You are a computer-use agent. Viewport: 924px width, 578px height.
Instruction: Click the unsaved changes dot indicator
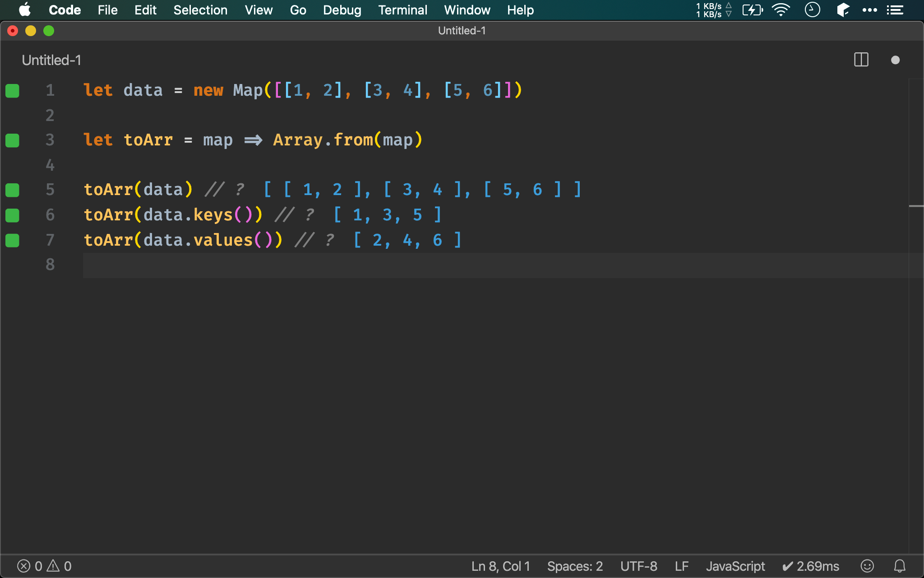pyautogui.click(x=895, y=60)
